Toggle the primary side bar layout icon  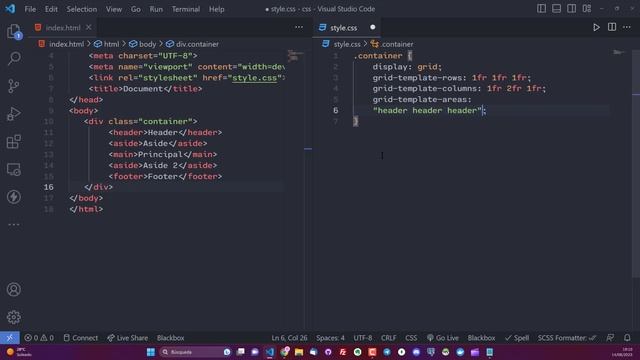tap(541, 9)
